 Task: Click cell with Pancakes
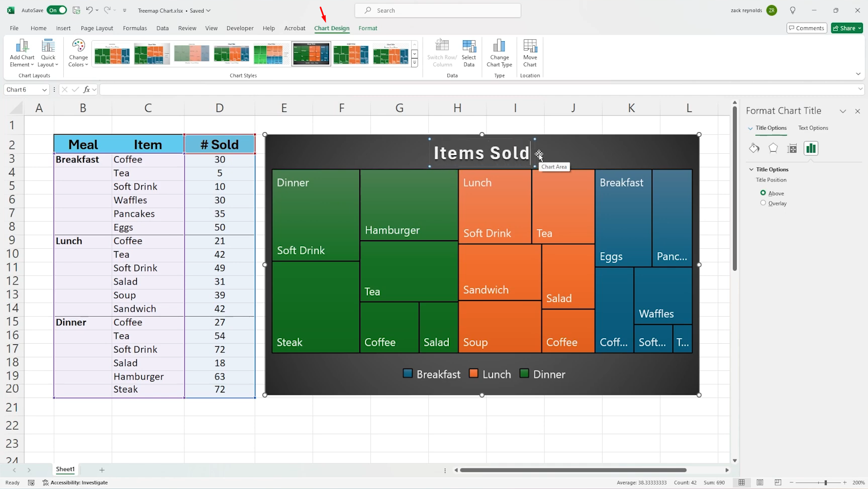148,214
